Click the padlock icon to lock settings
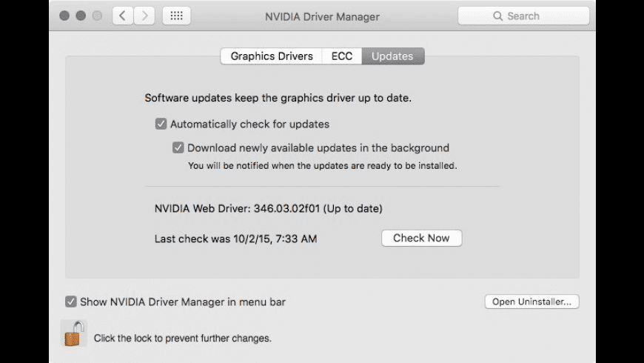This screenshot has width=644, height=363. (73, 335)
